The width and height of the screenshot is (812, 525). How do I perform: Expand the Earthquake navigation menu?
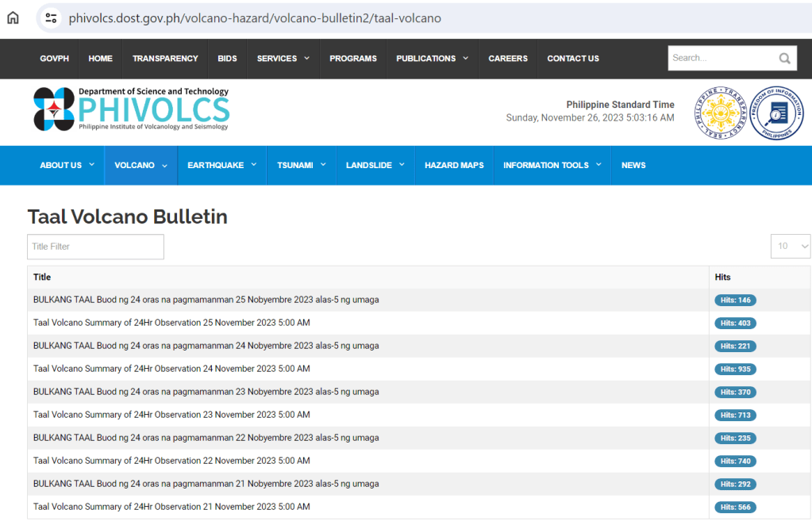coord(221,165)
